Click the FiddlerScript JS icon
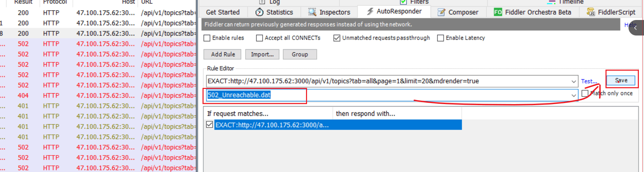This screenshot has height=172, width=644. pyautogui.click(x=591, y=12)
